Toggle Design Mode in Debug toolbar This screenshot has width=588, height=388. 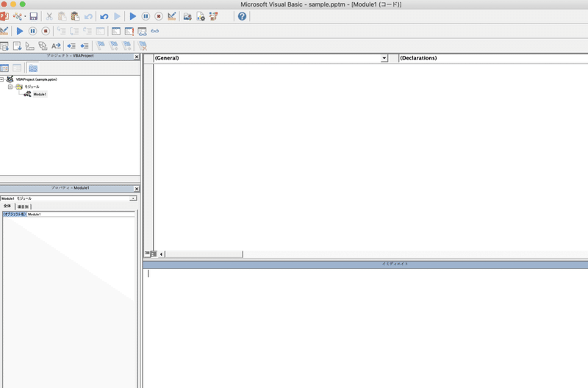click(x=4, y=31)
